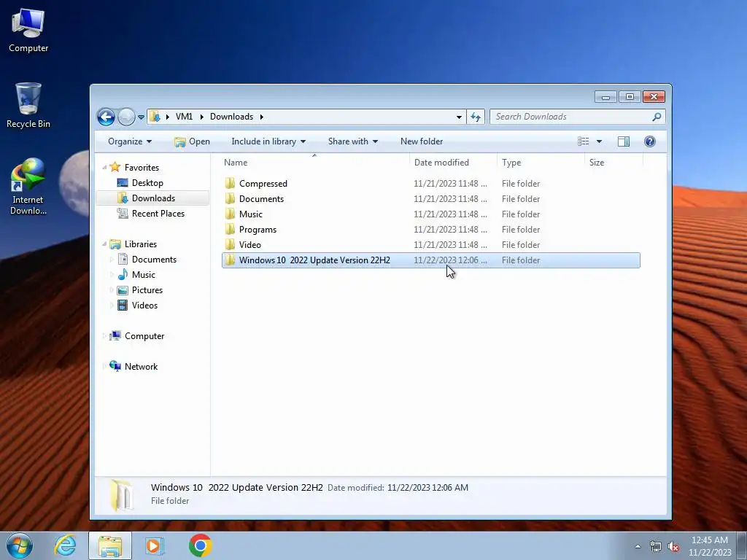Click the Forward navigation arrow button
Viewport: 747px width, 560px height.
coord(126,117)
